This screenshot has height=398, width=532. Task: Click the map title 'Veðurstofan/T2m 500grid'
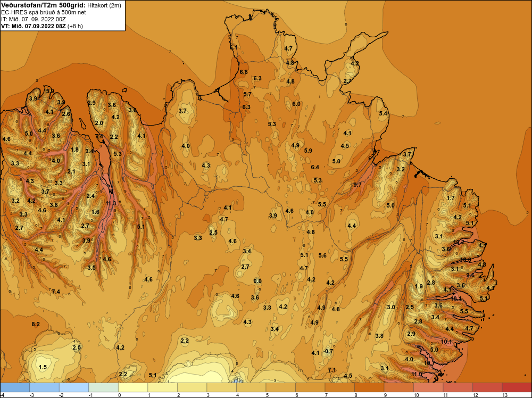click(43, 5)
